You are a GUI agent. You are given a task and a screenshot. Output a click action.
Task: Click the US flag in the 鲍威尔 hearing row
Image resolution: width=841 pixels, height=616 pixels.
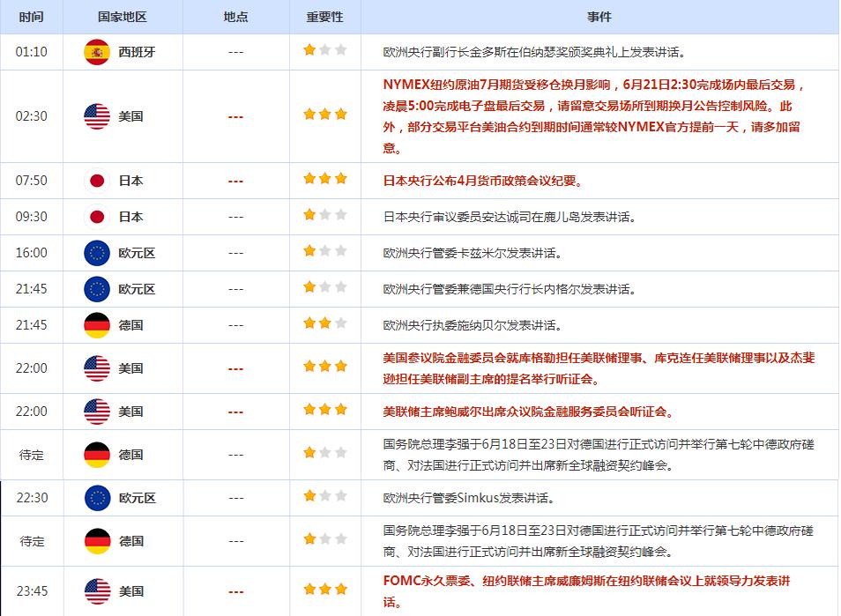pos(97,412)
